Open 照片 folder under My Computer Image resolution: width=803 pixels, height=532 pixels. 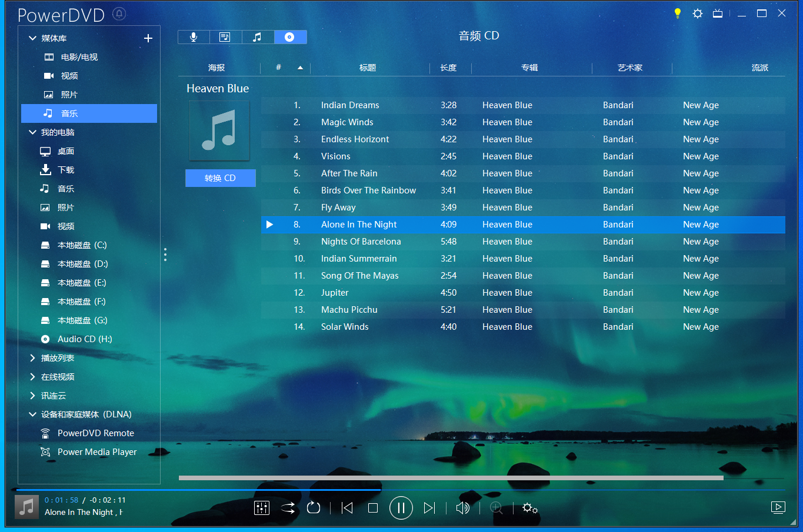89,208
